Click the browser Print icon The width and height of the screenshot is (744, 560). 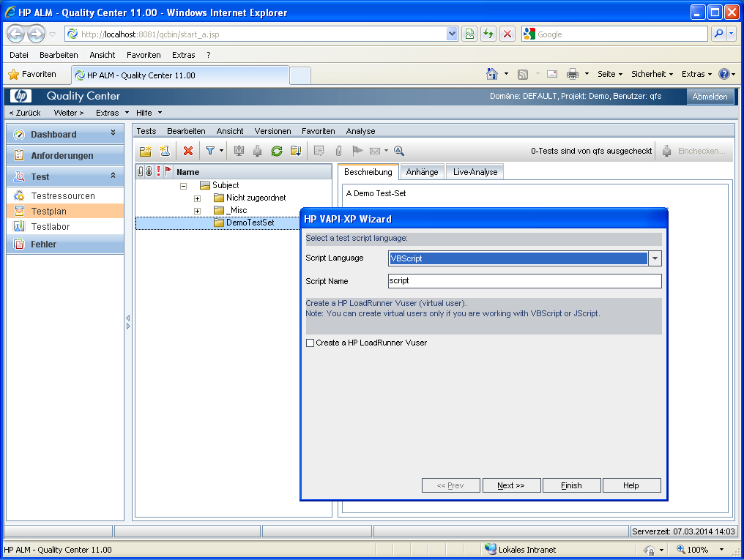[573, 74]
